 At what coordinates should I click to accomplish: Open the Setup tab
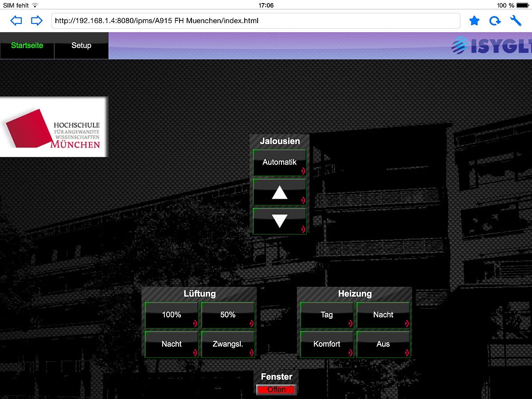[81, 46]
